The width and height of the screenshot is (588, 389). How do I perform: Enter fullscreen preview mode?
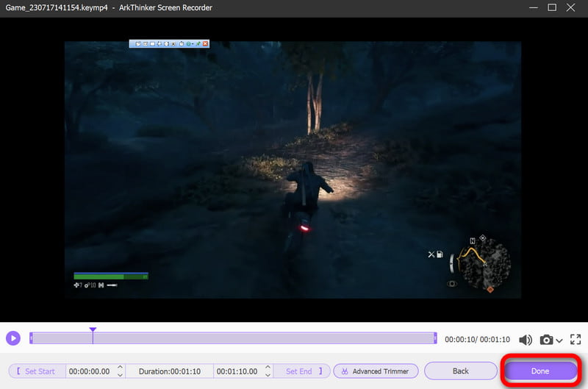(576, 340)
